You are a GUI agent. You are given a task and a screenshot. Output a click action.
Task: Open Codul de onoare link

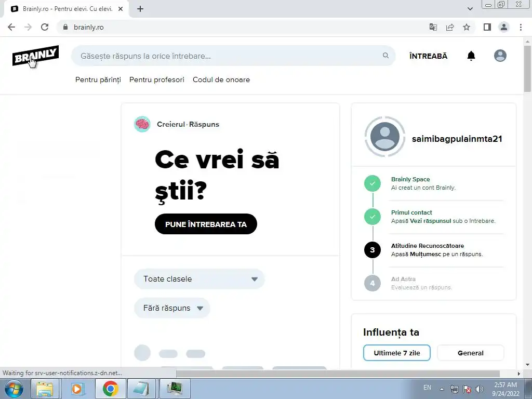[x=221, y=79]
